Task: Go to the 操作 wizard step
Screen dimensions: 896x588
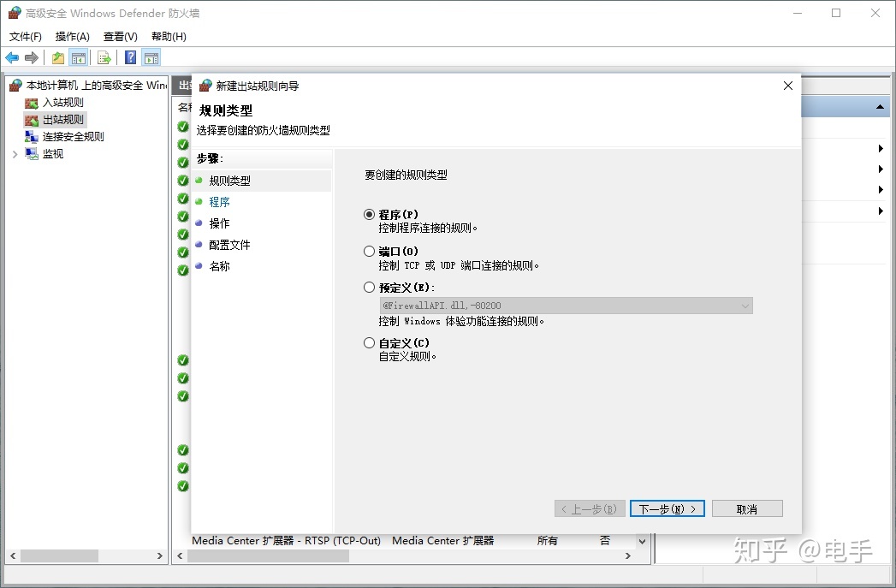Action: click(x=219, y=223)
